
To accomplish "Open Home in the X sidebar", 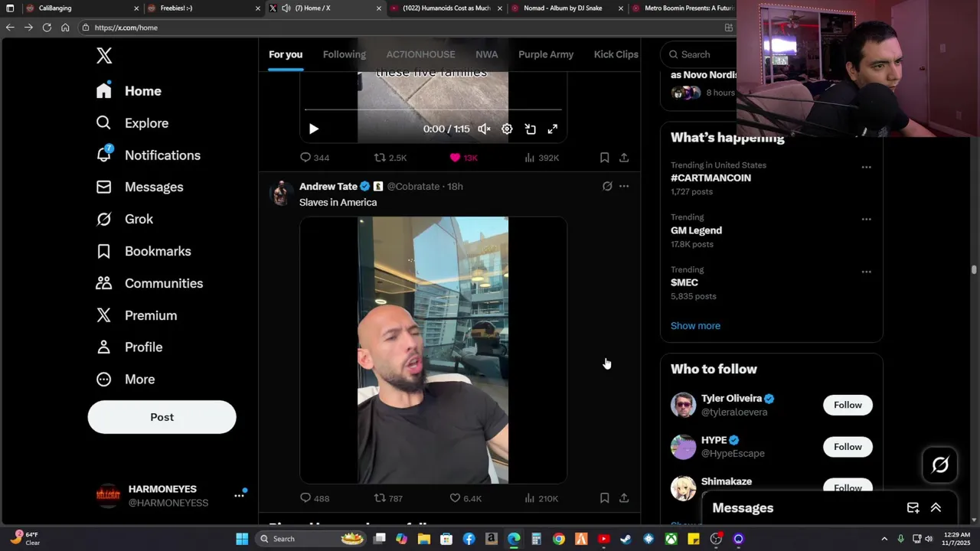I will coord(129,91).
